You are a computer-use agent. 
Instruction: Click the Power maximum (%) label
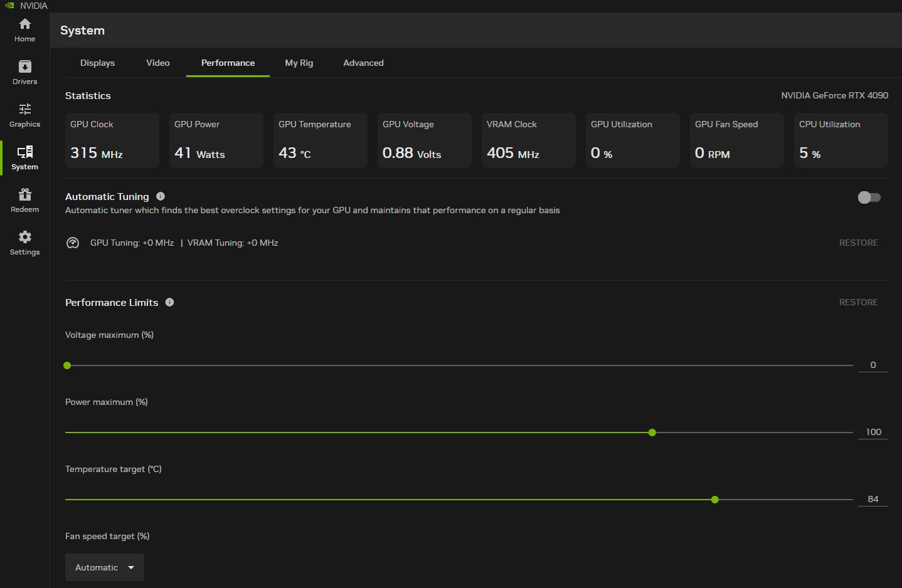click(107, 402)
